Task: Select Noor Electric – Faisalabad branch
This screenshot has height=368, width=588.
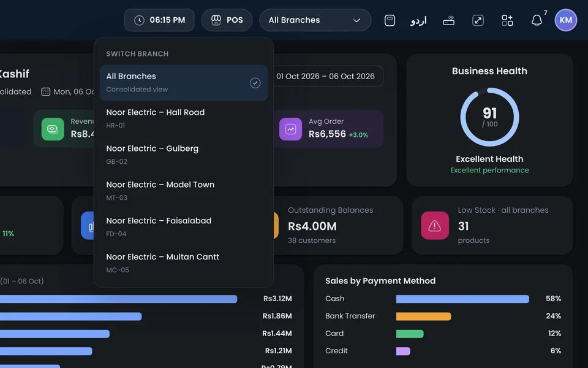Action: click(x=184, y=226)
